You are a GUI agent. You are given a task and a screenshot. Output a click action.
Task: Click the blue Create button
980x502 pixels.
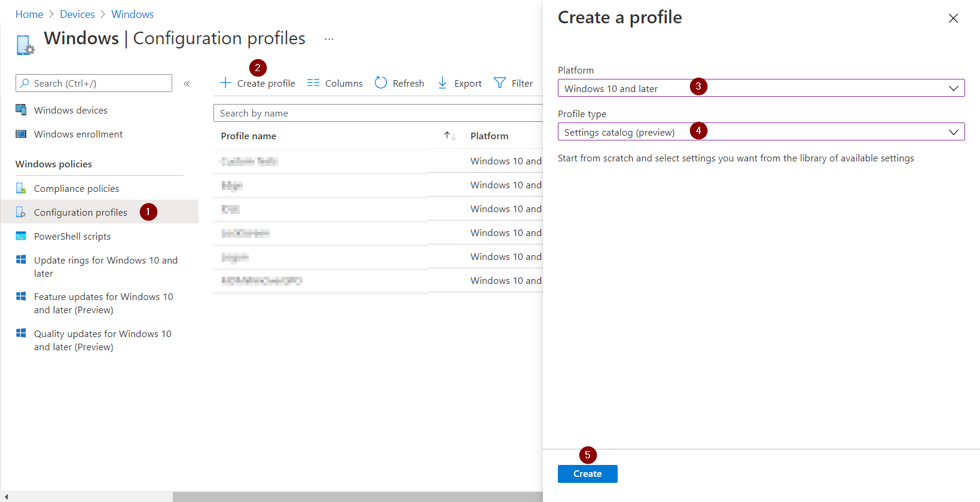588,474
